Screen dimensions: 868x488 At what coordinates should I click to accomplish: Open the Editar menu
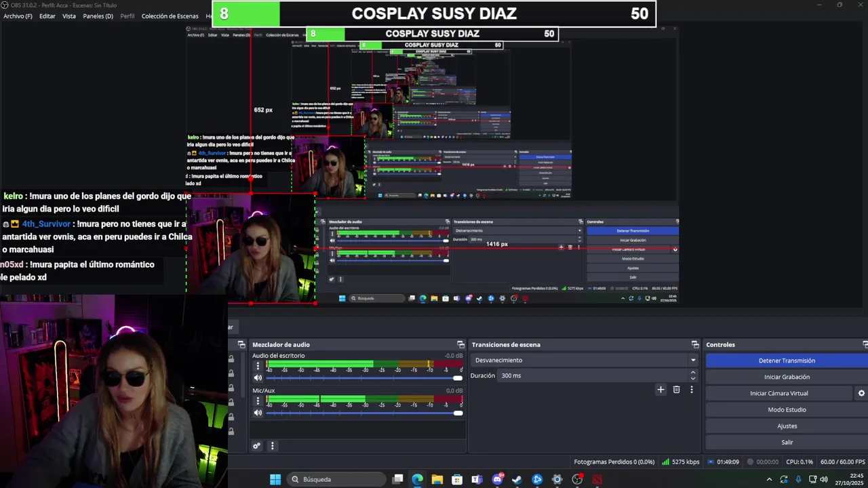[47, 16]
